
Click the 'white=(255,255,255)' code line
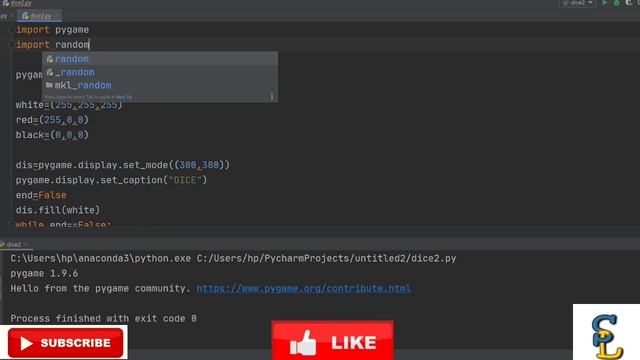tap(69, 105)
